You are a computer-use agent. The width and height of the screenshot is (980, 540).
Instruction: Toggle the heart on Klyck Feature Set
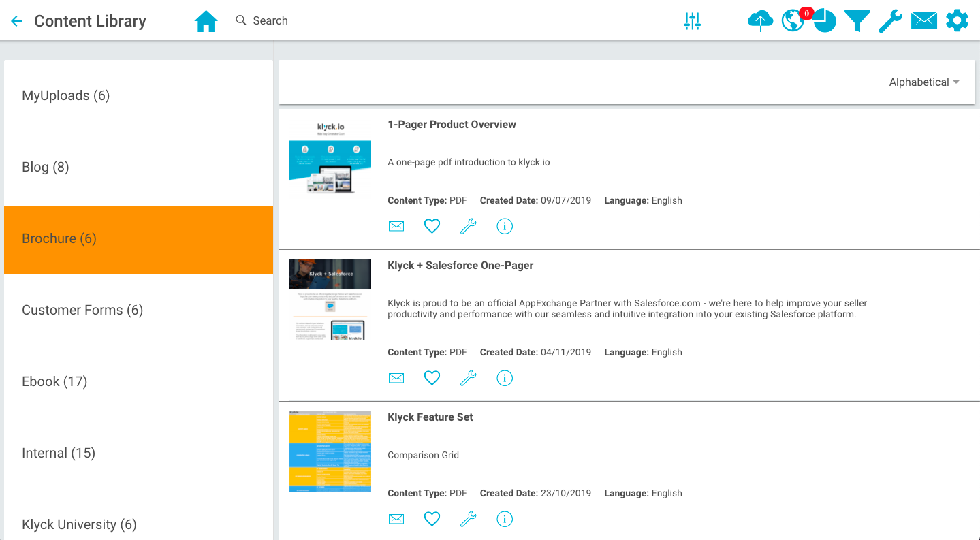(x=432, y=519)
